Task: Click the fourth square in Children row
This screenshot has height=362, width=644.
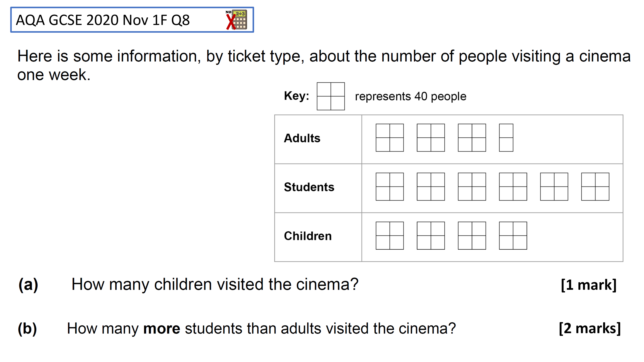Action: 513,236
